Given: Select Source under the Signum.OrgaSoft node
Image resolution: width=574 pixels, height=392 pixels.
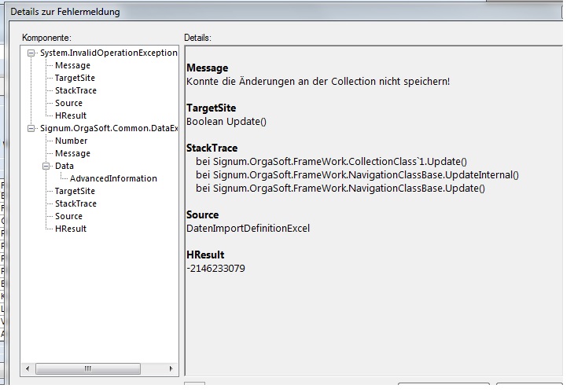Looking at the screenshot, I should 68,217.
